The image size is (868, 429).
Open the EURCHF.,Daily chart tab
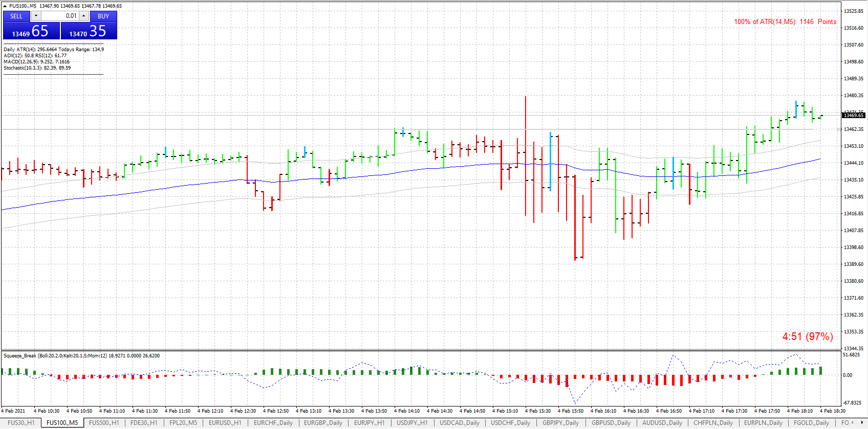(x=273, y=423)
